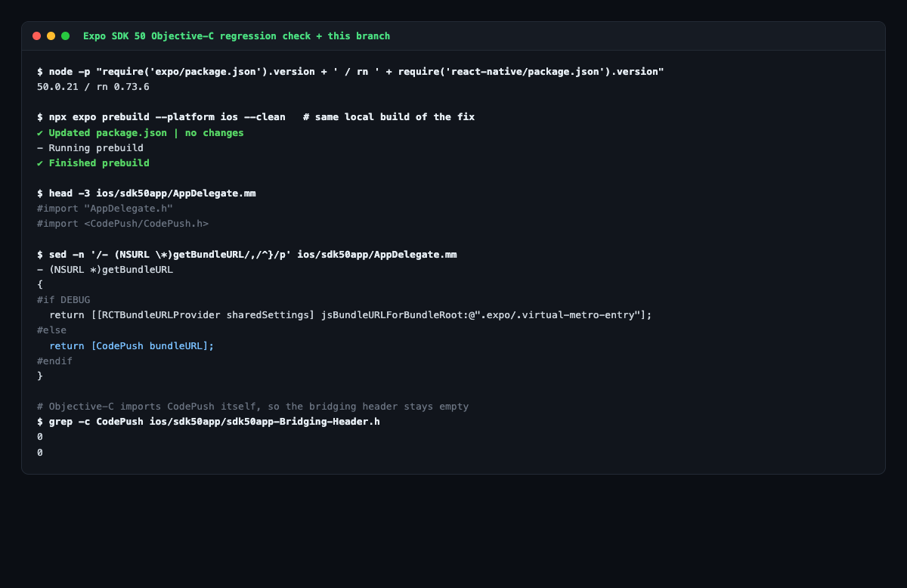Click the red close dot in the title bar
Viewport: 907px width, 588px height.
click(36, 36)
